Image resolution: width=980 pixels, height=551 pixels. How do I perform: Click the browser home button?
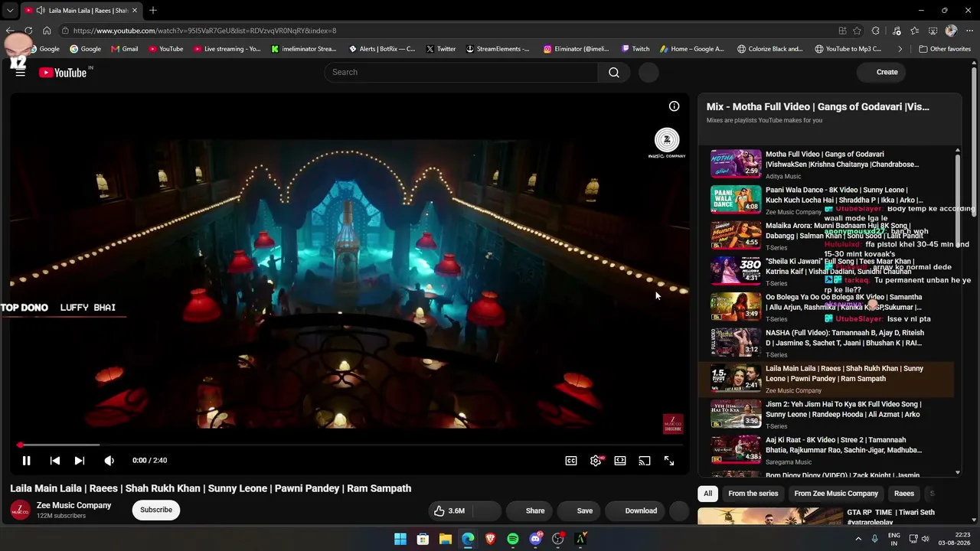click(47, 31)
